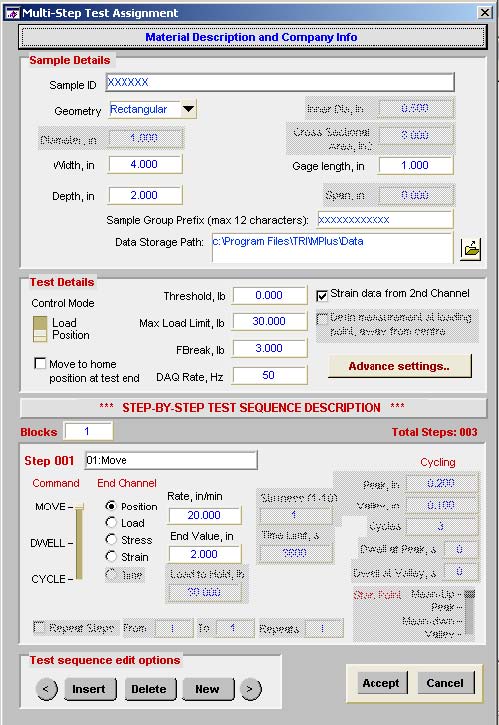Click the app icon in the title bar
The height and width of the screenshot is (725, 499).
(12, 12)
